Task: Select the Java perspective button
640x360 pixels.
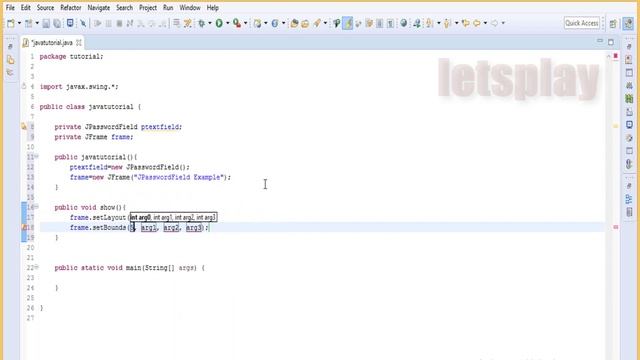Action: [628, 23]
